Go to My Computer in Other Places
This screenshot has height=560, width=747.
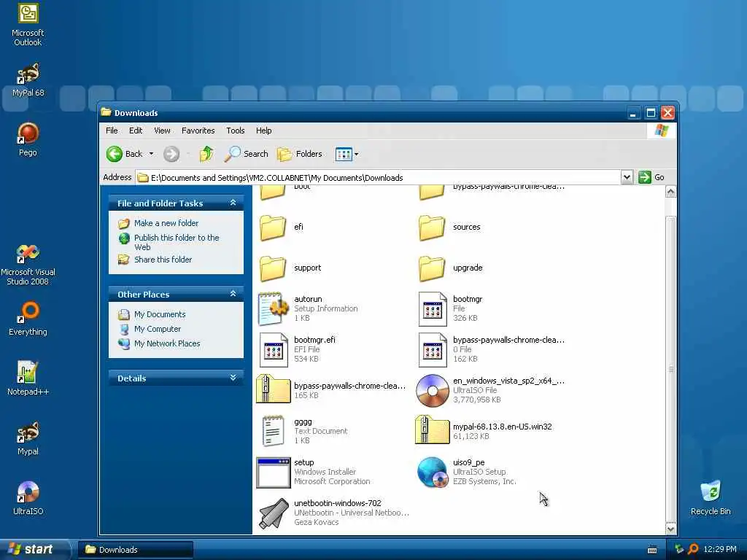tap(158, 329)
